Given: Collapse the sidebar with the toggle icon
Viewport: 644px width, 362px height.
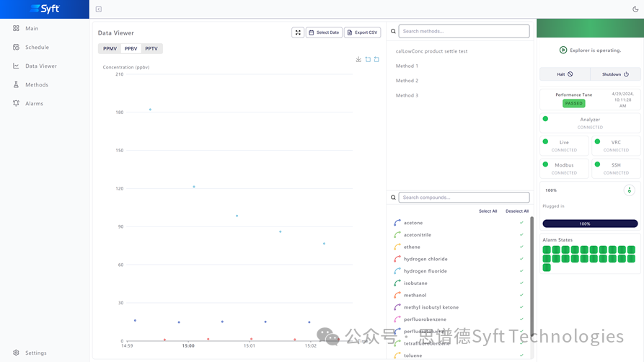Looking at the screenshot, I should pos(99,9).
